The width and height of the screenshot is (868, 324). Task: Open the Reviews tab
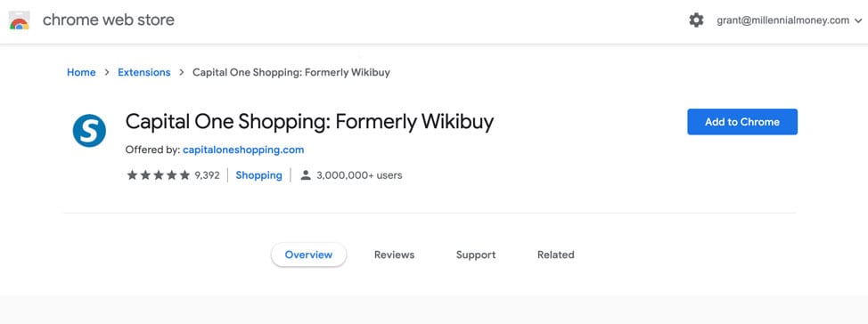[394, 255]
